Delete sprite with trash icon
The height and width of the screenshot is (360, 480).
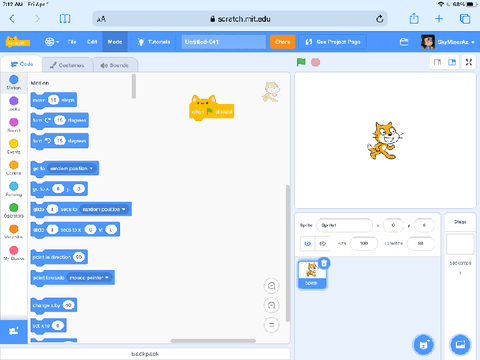[x=324, y=263]
